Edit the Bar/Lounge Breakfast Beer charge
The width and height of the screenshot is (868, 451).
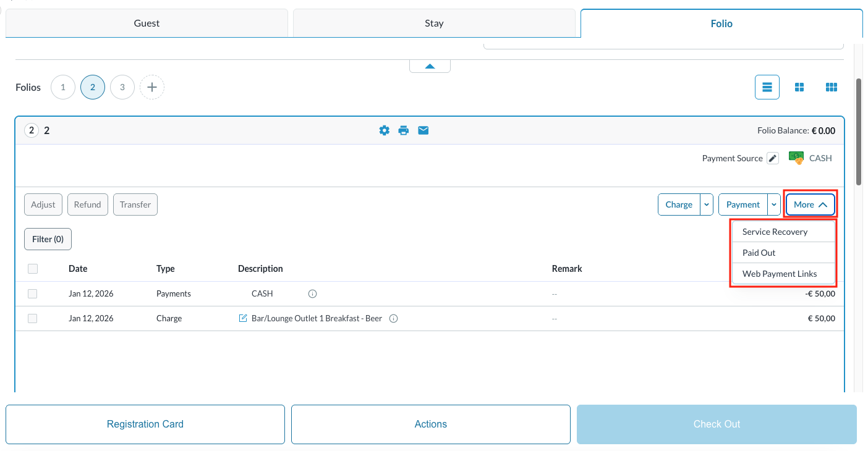click(x=242, y=318)
